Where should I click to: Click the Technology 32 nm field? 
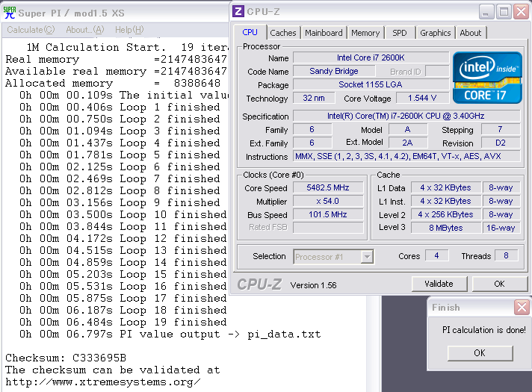click(x=314, y=98)
